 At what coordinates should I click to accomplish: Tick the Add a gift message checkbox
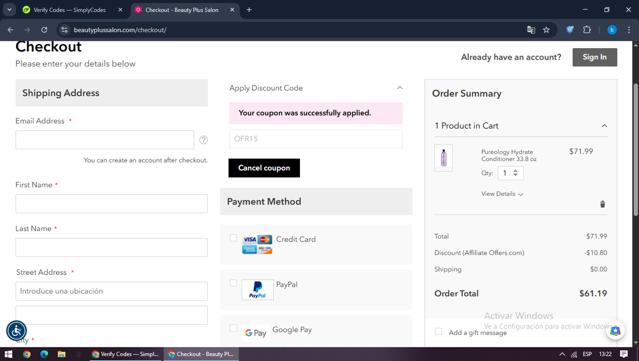(x=438, y=332)
